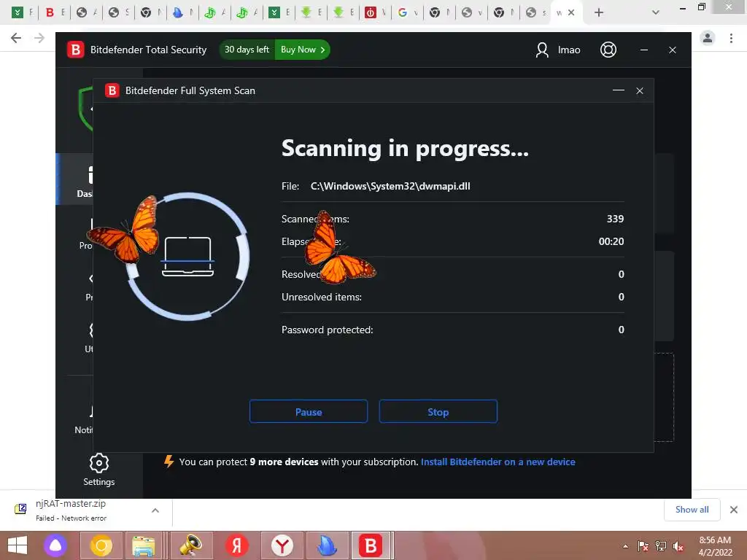Stop the system scan
747x560 pixels.
pyautogui.click(x=438, y=411)
